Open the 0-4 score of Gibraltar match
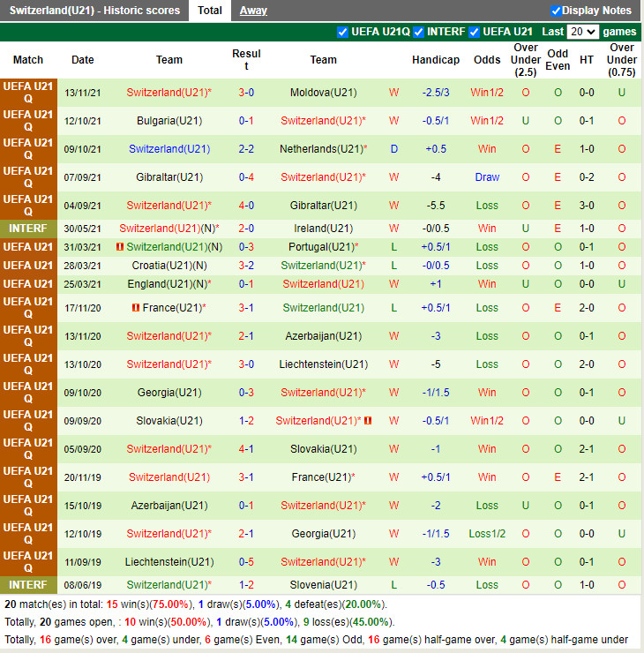This screenshot has width=644, height=653. click(246, 177)
